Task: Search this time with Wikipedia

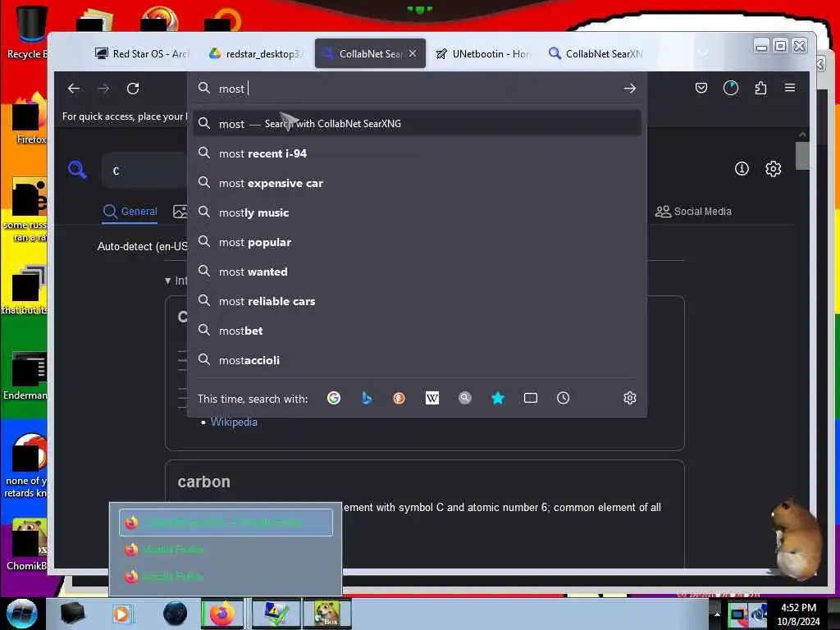Action: coord(431,398)
